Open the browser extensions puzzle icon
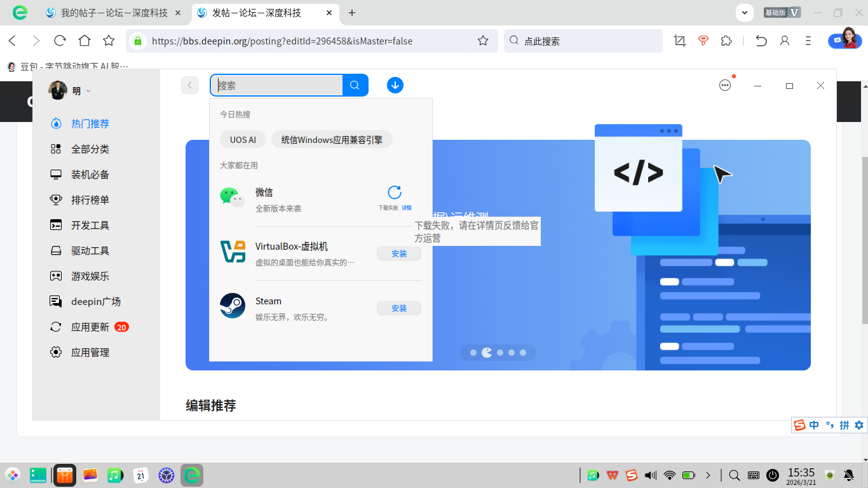This screenshot has width=868, height=488. coord(726,41)
